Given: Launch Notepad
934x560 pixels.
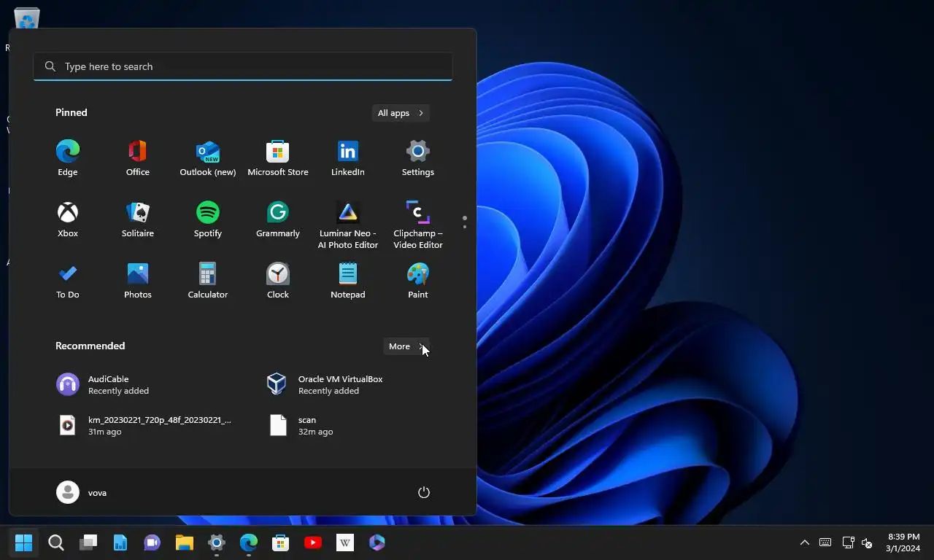Looking at the screenshot, I should (x=348, y=281).
